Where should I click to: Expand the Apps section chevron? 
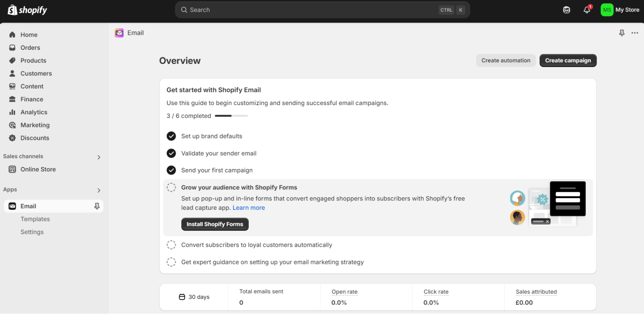[99, 190]
